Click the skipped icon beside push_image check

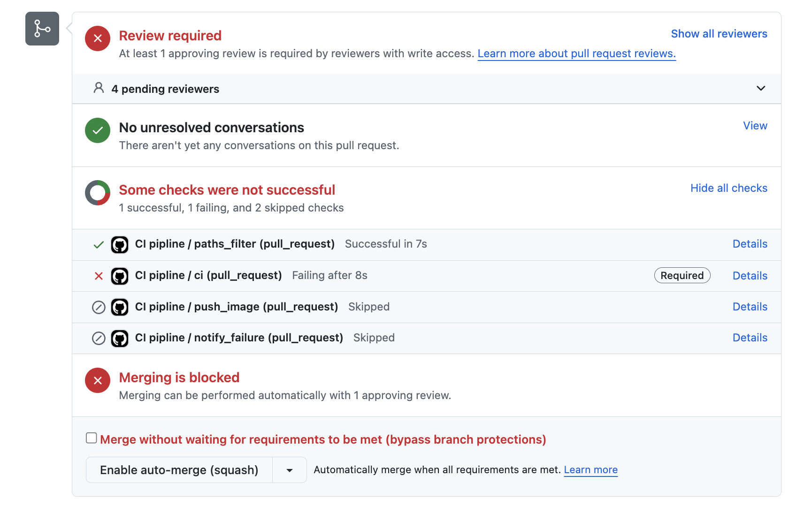coord(99,307)
